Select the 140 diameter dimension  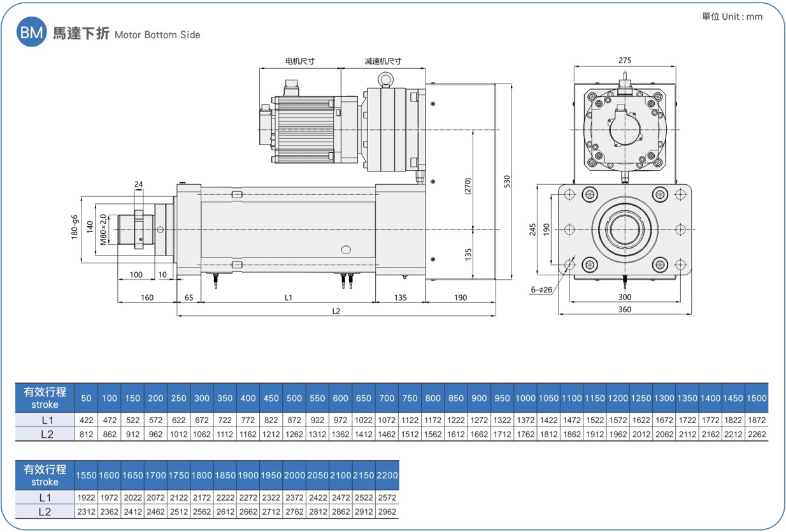90,228
